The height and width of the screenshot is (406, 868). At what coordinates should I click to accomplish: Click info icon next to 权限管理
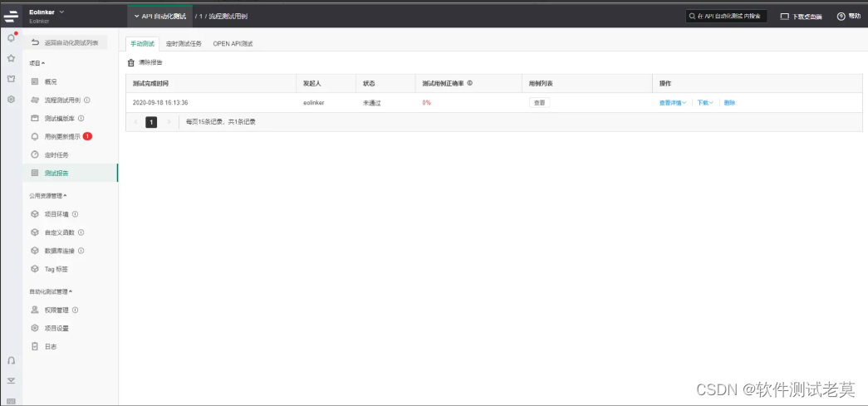(x=75, y=310)
